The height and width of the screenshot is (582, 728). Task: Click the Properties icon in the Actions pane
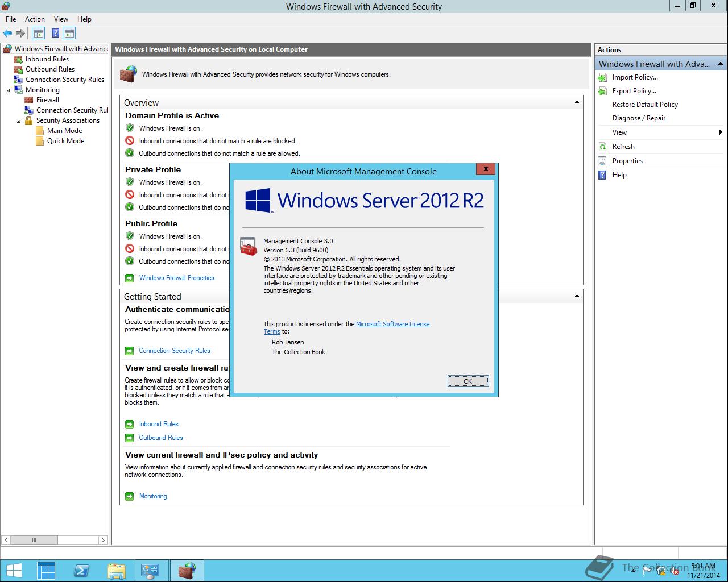click(601, 160)
